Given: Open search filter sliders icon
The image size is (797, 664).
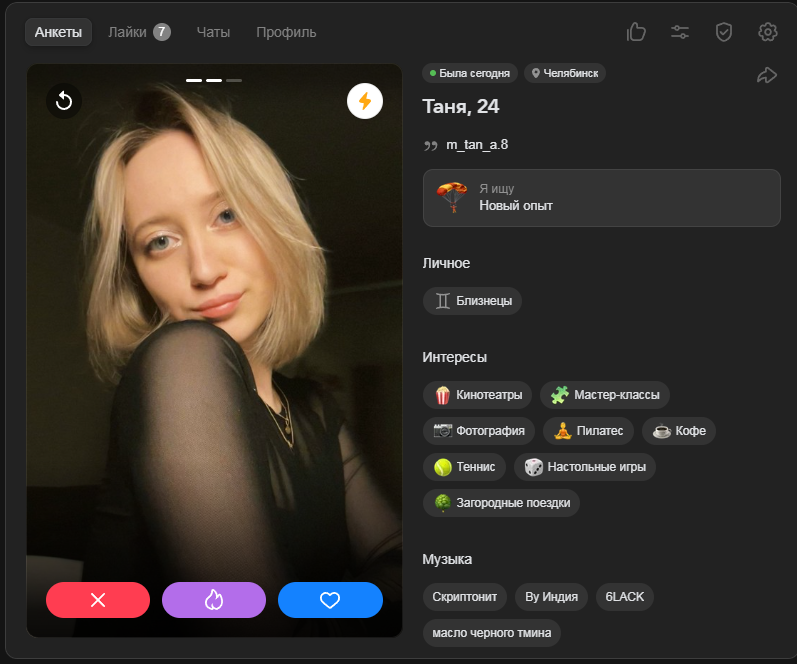Looking at the screenshot, I should point(680,32).
